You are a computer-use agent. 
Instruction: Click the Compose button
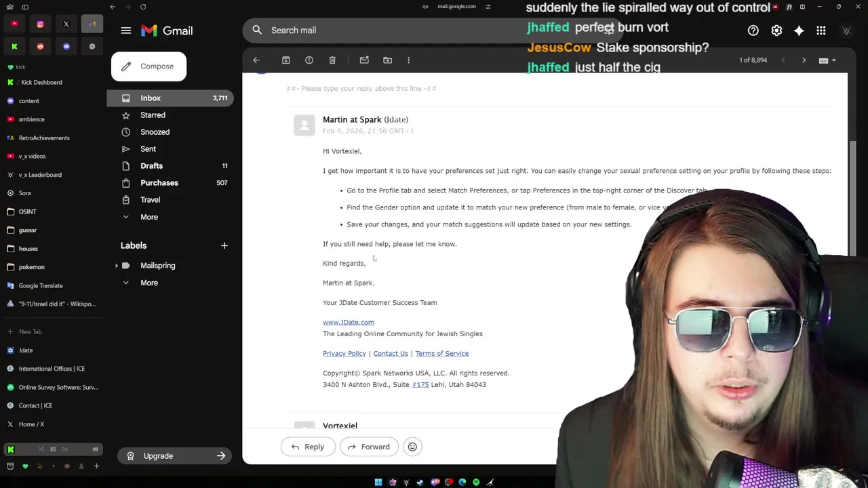pyautogui.click(x=149, y=66)
